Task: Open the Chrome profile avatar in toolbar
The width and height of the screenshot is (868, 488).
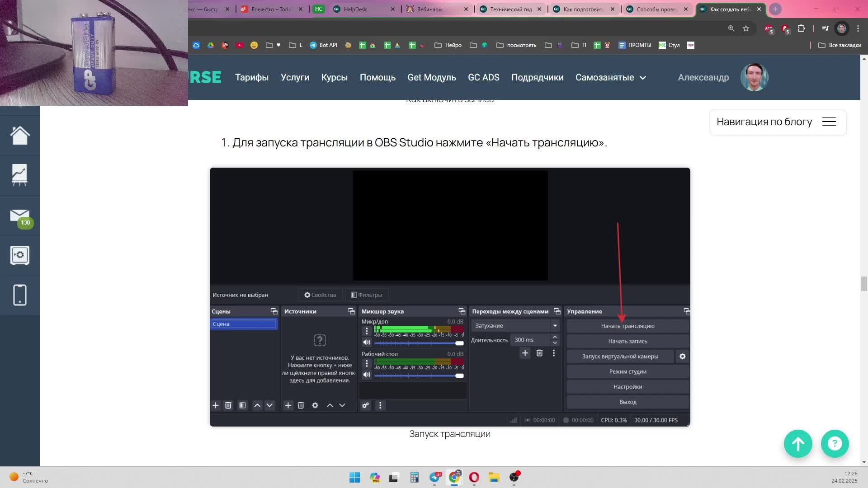Action: pos(841,28)
